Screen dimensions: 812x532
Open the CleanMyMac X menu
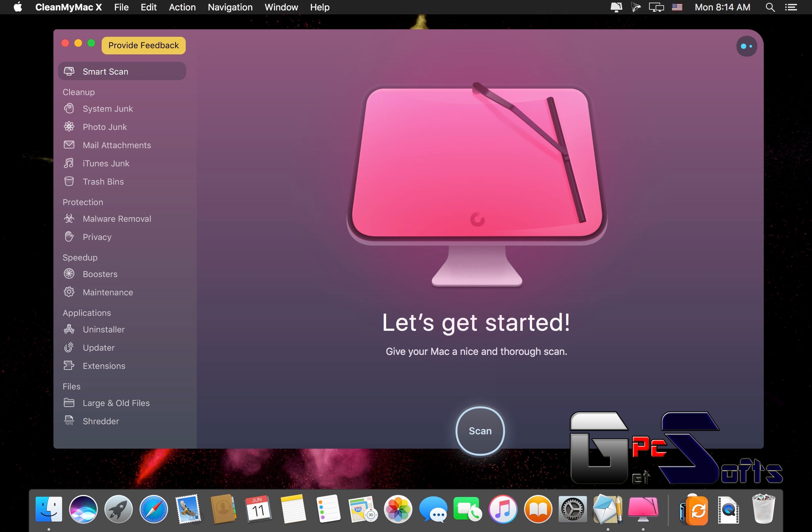[68, 7]
